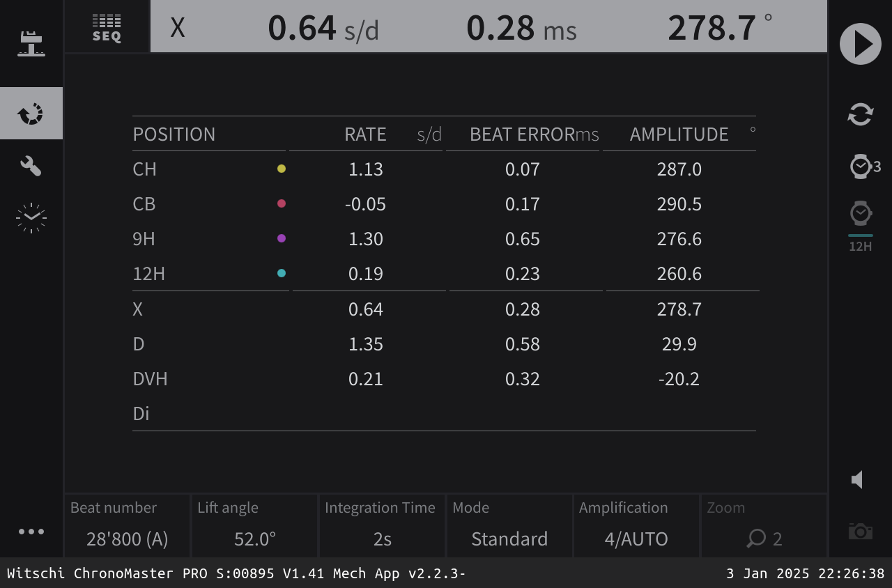Image resolution: width=892 pixels, height=588 pixels.
Task: Click the refresh cycle arrows icon
Action: pyautogui.click(x=860, y=114)
